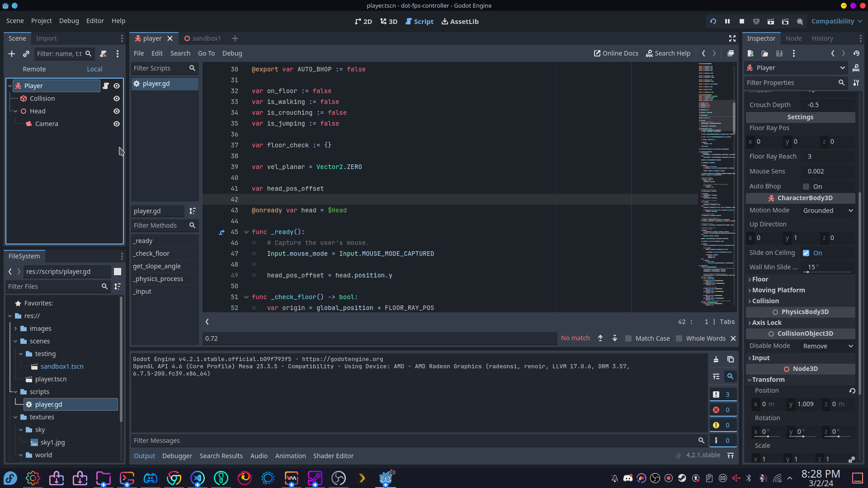Open the Debug menu in the top menubar
This screenshot has height=488, width=868.
[x=69, y=21]
